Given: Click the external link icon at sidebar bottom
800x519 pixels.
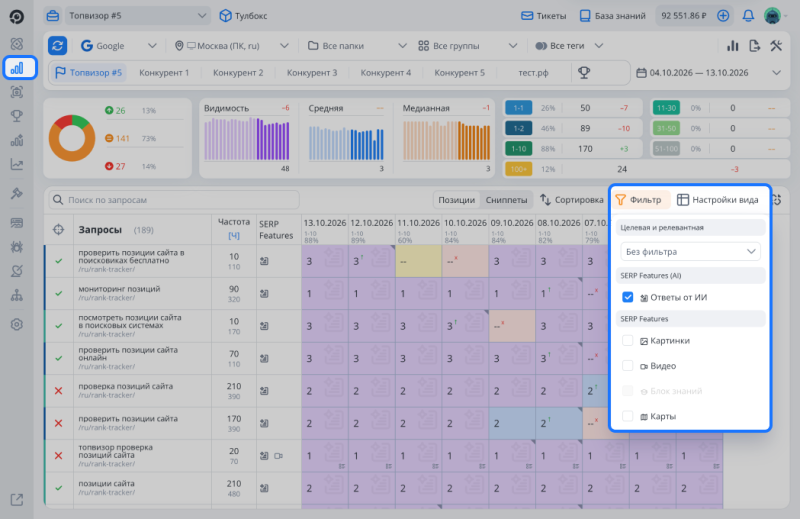Looking at the screenshot, I should tap(17, 500).
